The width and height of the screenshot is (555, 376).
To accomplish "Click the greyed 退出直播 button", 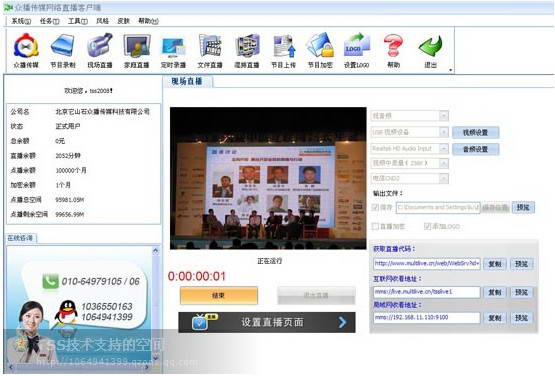I will pyautogui.click(x=316, y=296).
